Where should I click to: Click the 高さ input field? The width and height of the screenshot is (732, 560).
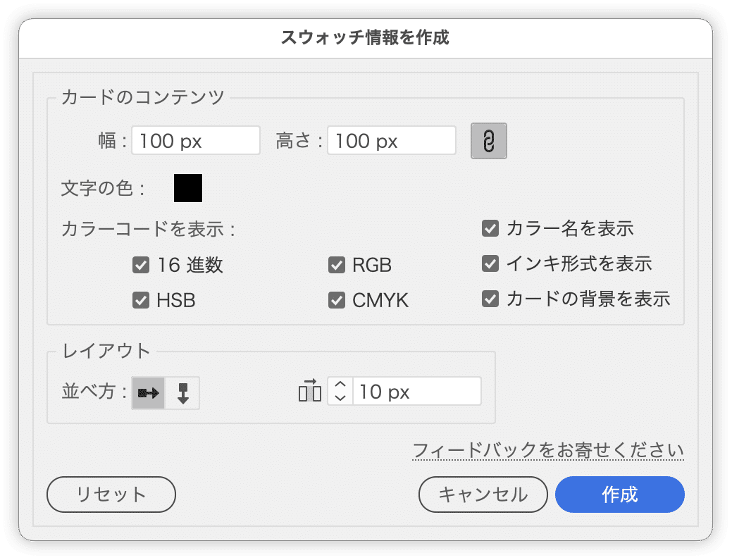[392, 140]
